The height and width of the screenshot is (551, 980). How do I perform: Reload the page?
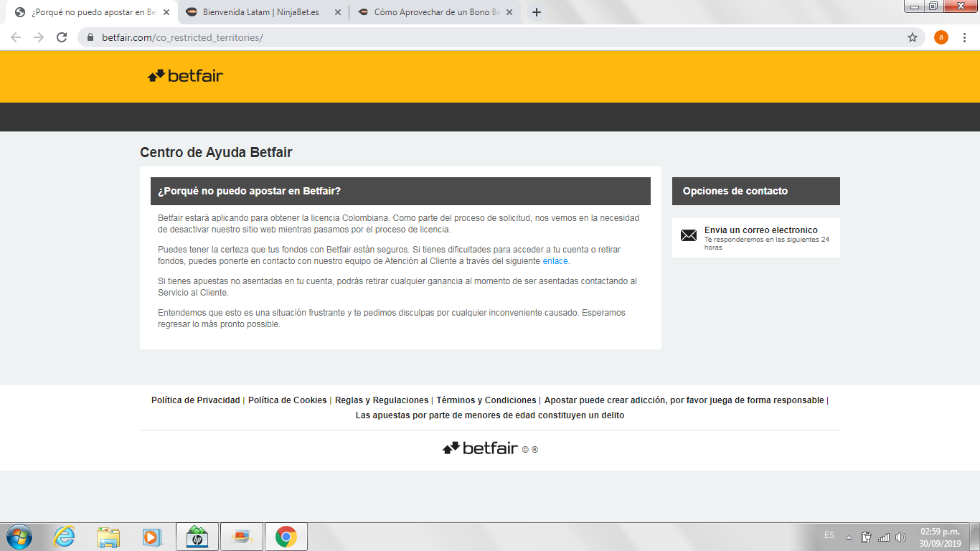pos(62,37)
